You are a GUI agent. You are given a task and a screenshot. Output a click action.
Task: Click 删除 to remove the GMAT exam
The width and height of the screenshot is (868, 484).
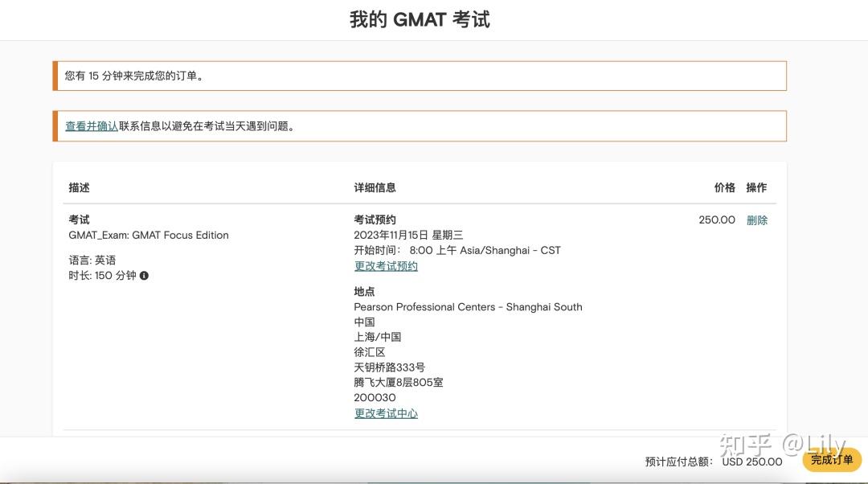tap(757, 219)
